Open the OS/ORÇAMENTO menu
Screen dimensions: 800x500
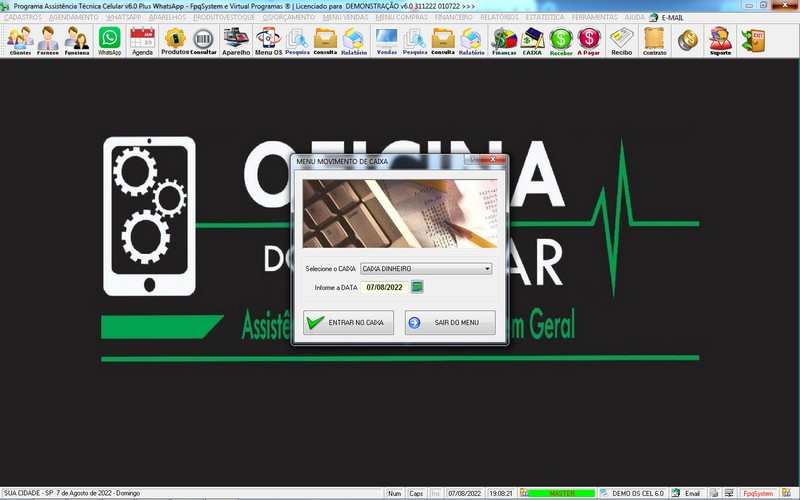click(289, 17)
